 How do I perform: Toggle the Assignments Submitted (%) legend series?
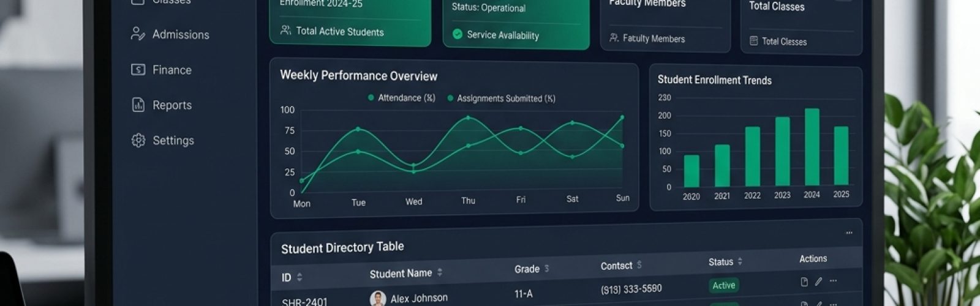point(502,99)
